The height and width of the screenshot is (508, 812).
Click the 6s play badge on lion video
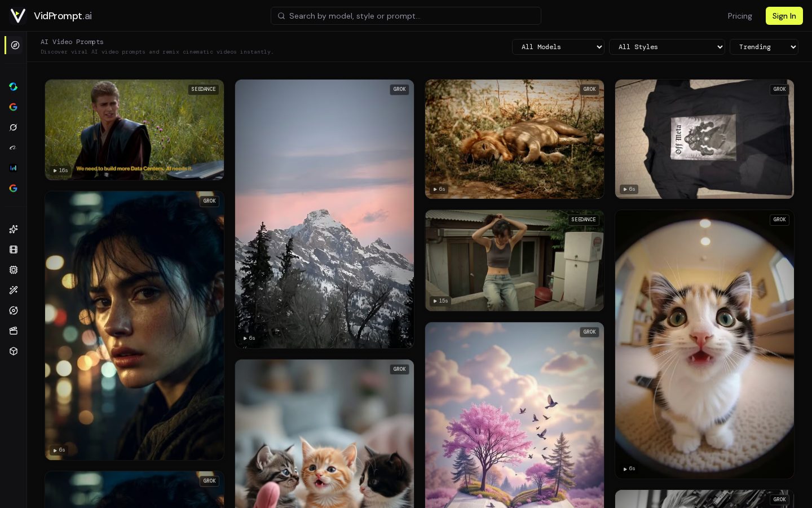[439, 189]
